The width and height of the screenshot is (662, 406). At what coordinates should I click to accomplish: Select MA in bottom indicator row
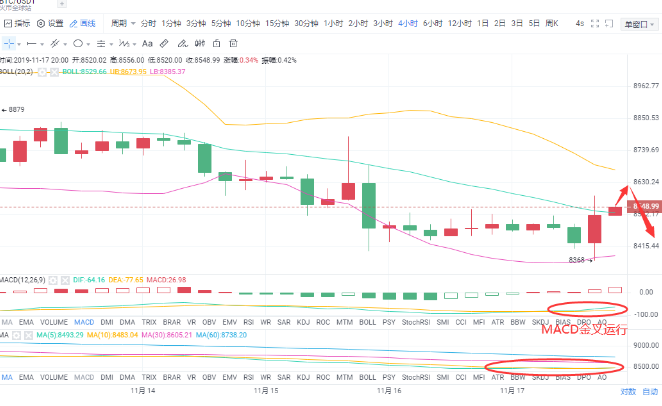coord(7,378)
